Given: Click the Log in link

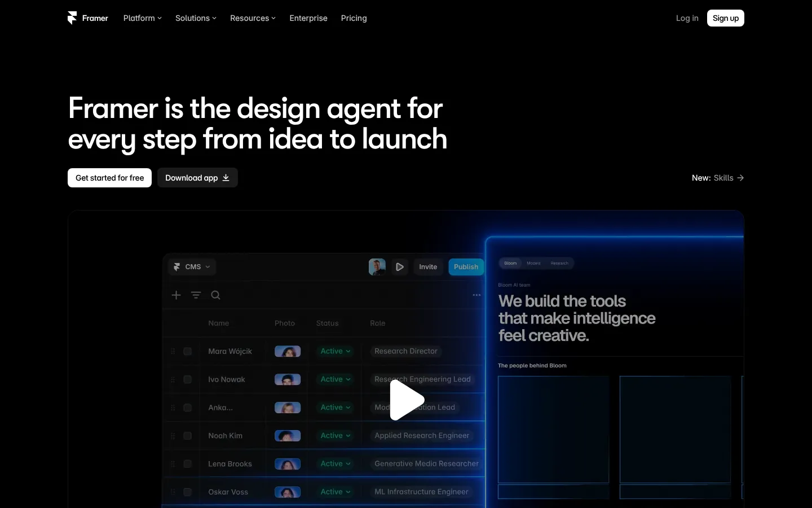Looking at the screenshot, I should 687,18.
